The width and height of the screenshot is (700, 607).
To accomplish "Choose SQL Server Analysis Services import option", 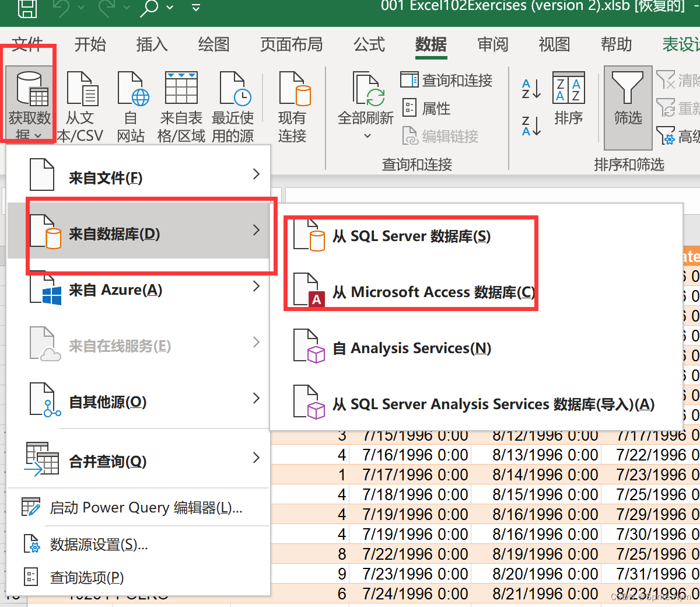I will pos(475,404).
